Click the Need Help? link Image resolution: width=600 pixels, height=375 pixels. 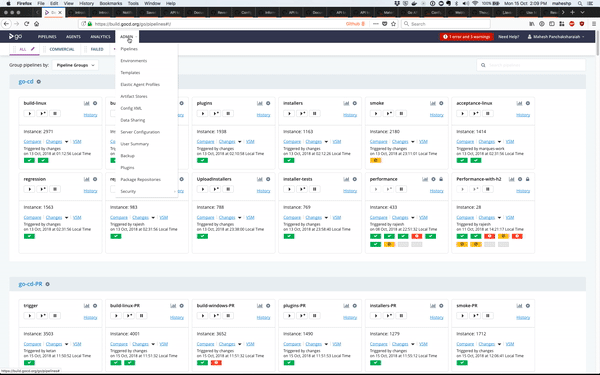pyautogui.click(x=509, y=37)
